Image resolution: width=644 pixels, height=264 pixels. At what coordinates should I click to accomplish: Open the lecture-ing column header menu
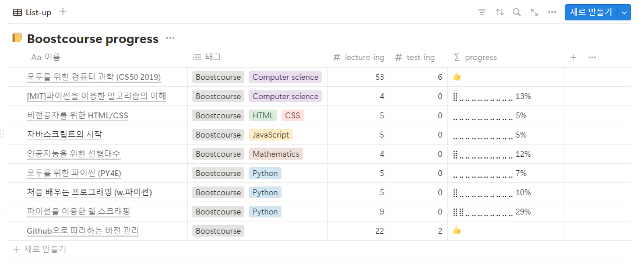(x=358, y=58)
